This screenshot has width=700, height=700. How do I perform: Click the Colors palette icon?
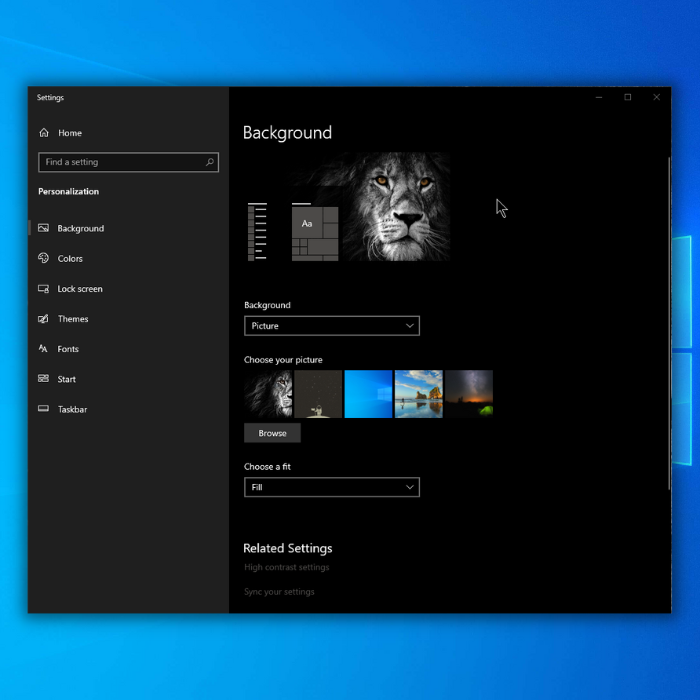[43, 258]
